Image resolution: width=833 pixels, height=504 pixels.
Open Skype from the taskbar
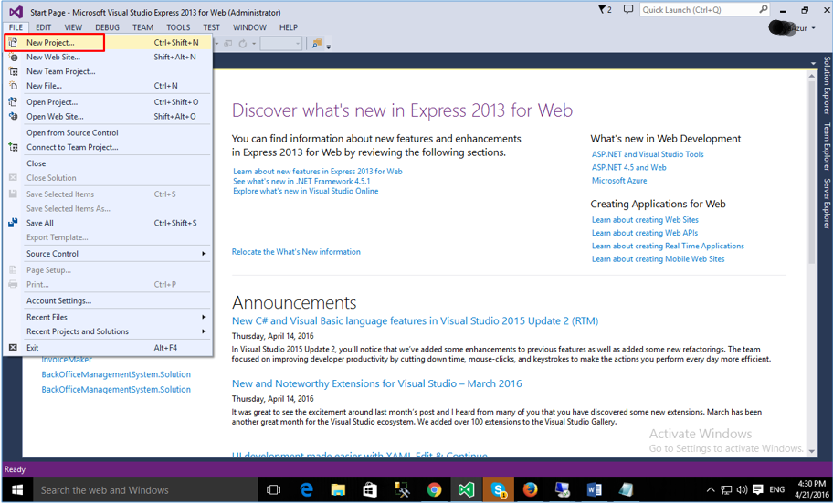pyautogui.click(x=499, y=489)
